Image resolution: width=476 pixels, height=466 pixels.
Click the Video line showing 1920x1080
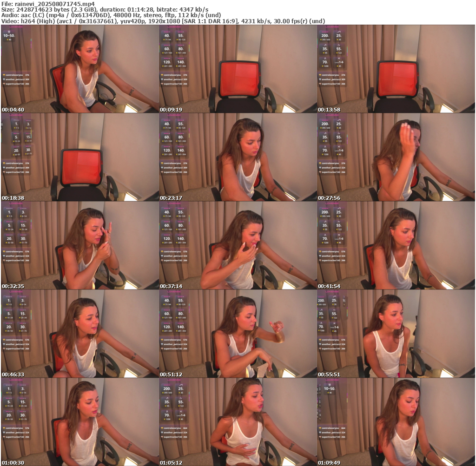click(163, 21)
